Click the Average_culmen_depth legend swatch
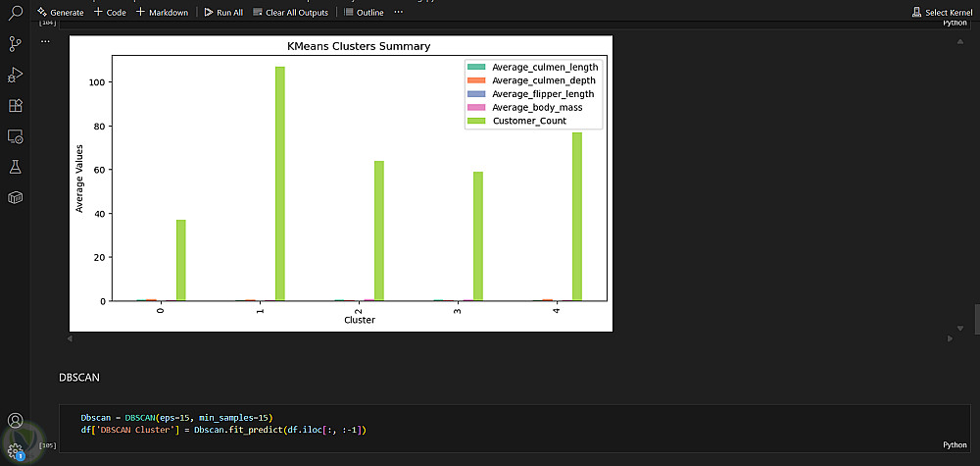The height and width of the screenshot is (466, 980). point(477,80)
